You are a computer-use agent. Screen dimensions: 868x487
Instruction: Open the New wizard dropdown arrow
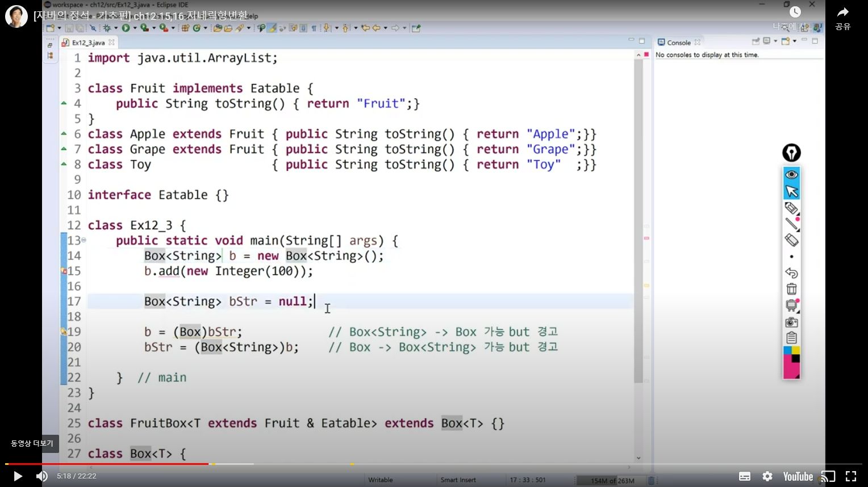[x=59, y=28]
